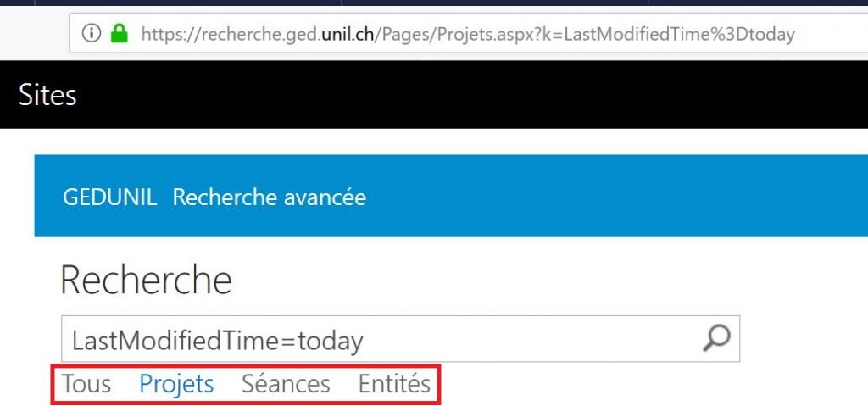Open the Recherche avancée page

pos(269,197)
